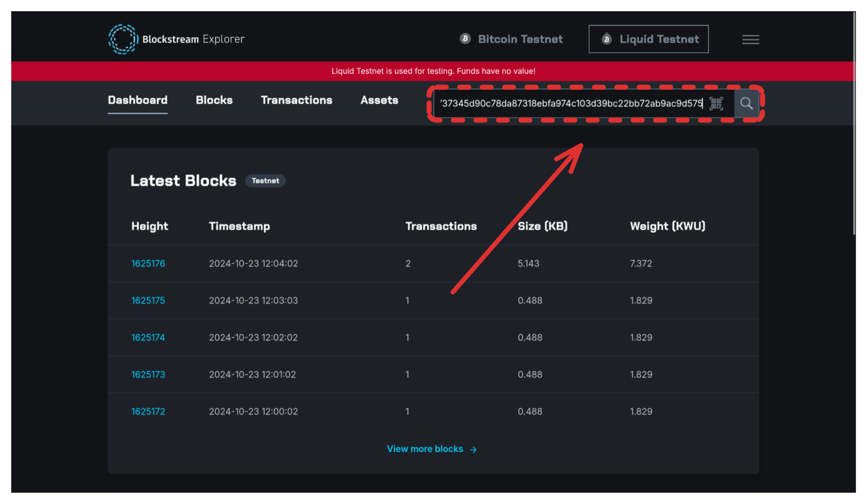Open the Transactions tab

click(x=296, y=100)
